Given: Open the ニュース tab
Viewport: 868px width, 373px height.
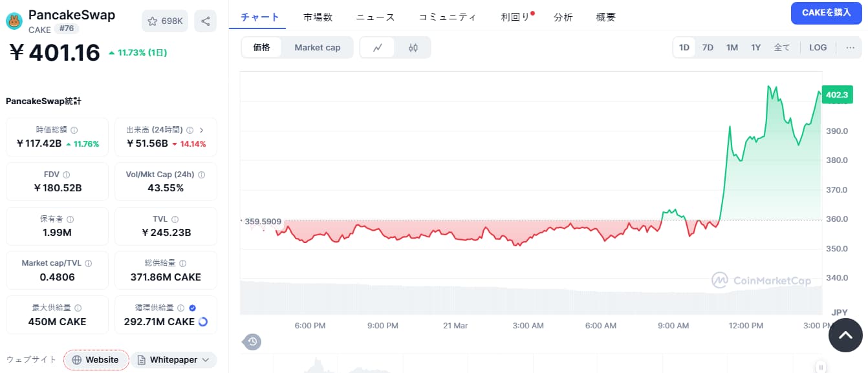Looking at the screenshot, I should pos(375,17).
